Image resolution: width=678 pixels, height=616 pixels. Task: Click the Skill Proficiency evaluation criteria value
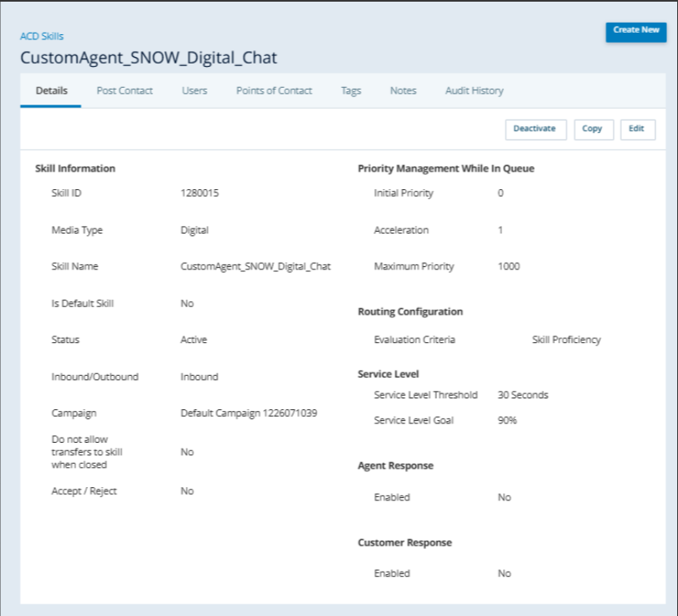(566, 341)
